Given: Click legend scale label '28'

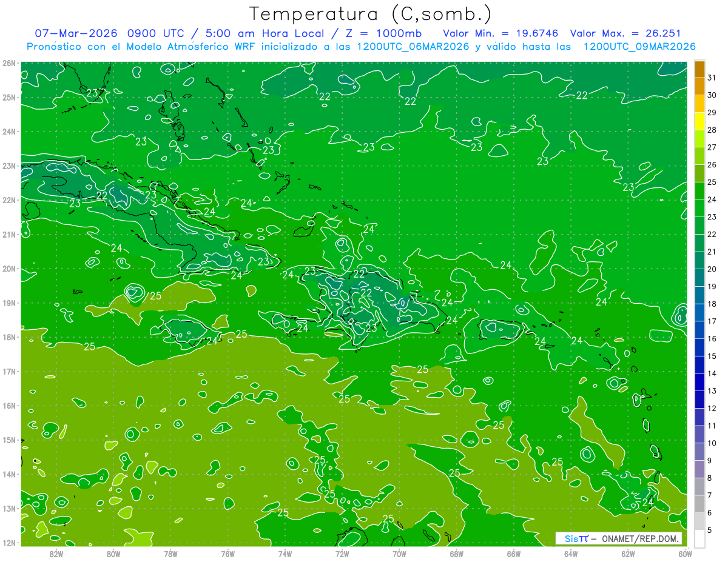Looking at the screenshot, I should (x=712, y=130).
